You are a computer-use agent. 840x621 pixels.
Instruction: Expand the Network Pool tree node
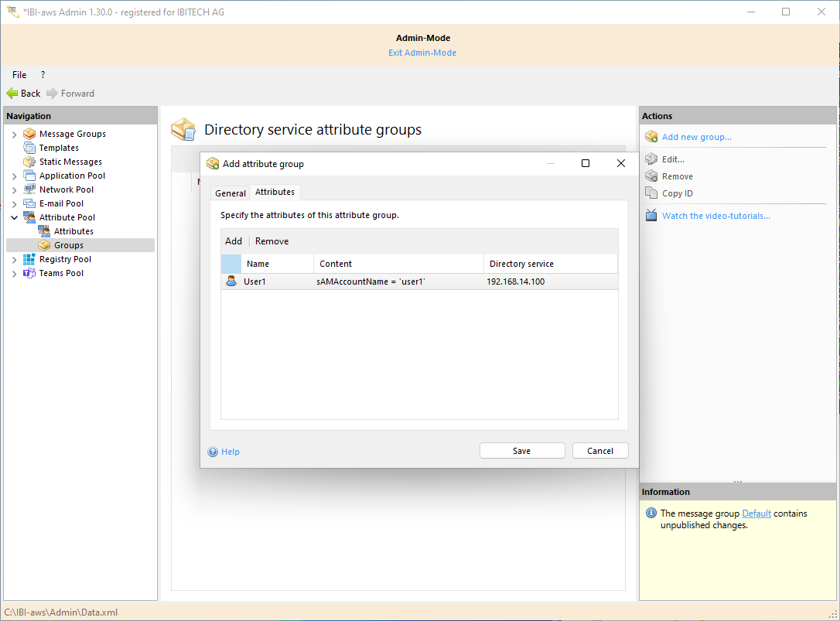pos(14,190)
